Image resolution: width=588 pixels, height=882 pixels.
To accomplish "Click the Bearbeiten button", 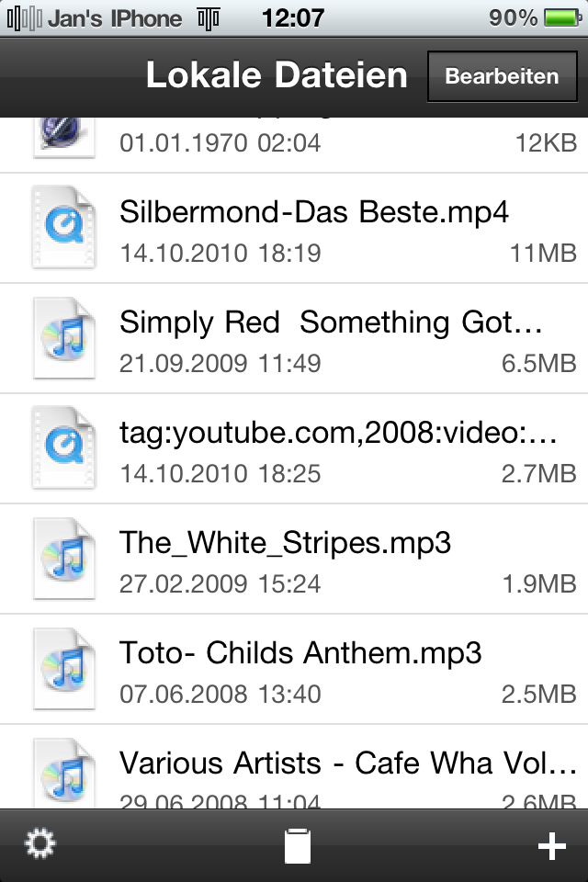I will 502,76.
